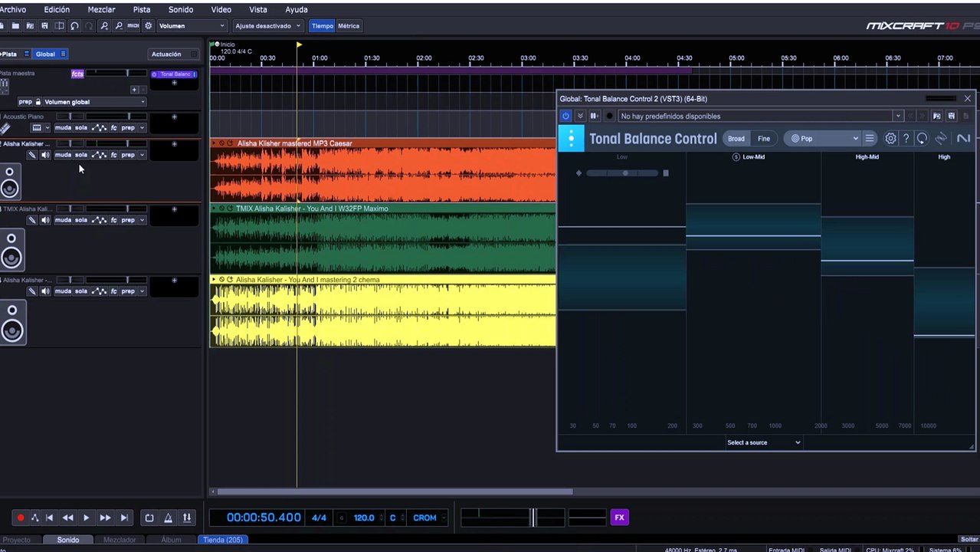This screenshot has width=980, height=552.
Task: Click the record button in transport
Action: [x=20, y=517]
